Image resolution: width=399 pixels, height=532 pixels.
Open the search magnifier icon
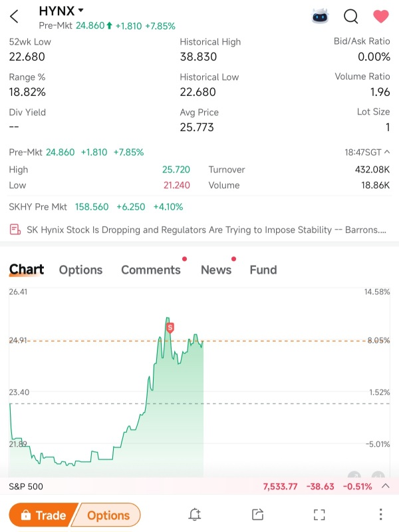tap(351, 16)
